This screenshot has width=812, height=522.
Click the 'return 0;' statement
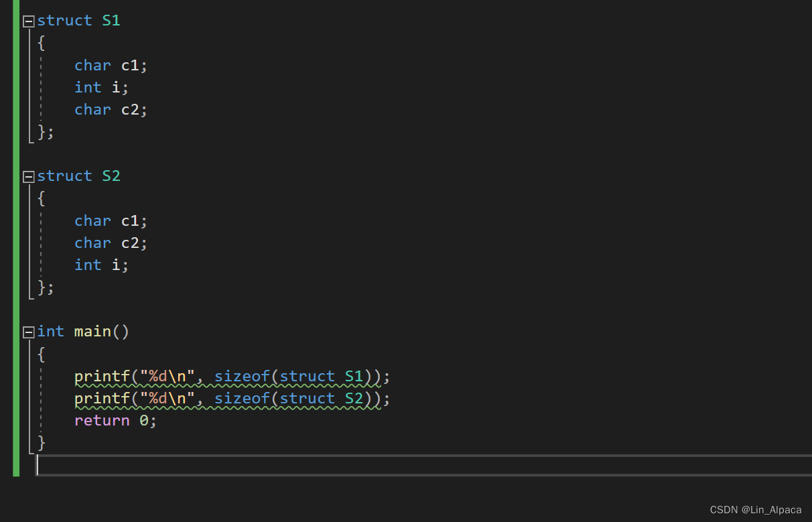pyautogui.click(x=115, y=421)
